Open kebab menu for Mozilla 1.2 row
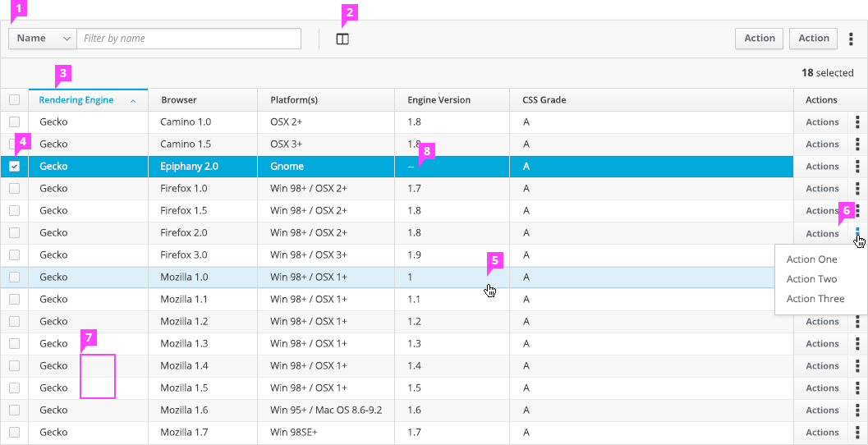 (857, 322)
